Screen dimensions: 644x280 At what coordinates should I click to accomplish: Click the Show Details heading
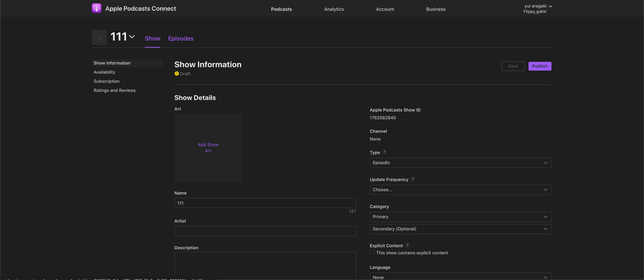(x=195, y=98)
